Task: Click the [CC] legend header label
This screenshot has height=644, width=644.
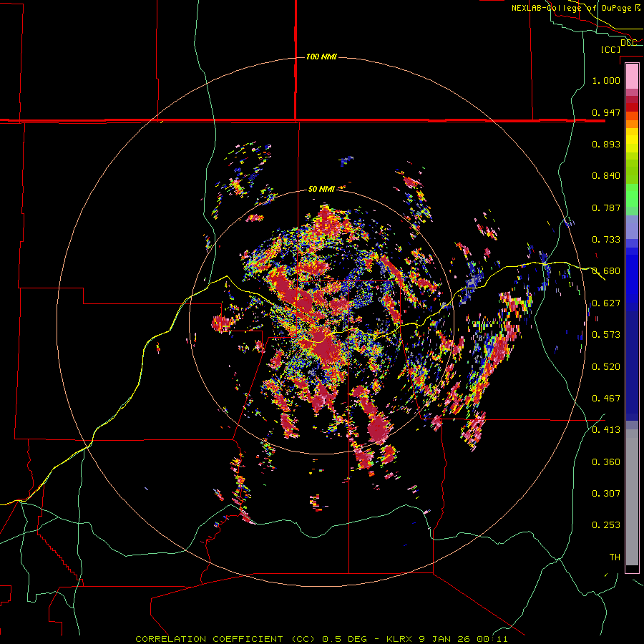Action: coord(610,49)
